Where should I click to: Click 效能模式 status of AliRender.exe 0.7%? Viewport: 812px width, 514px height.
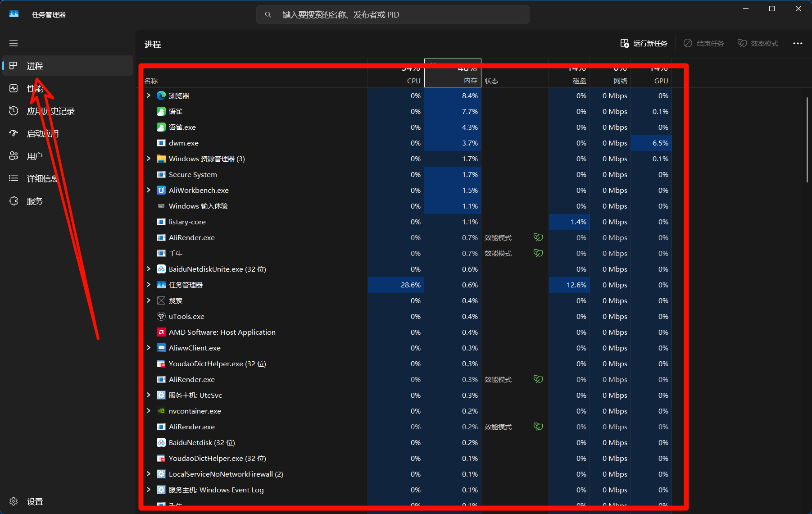point(498,237)
